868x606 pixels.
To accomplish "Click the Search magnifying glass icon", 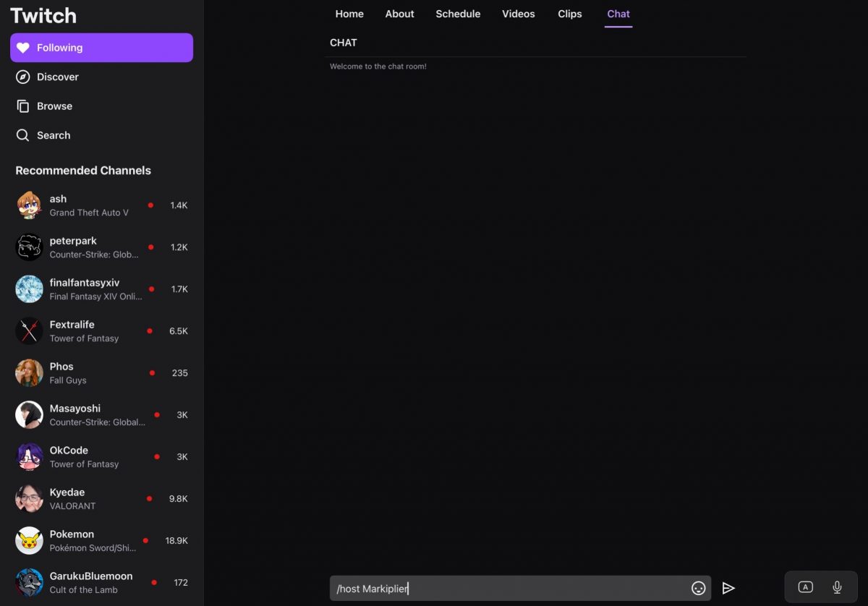I will tap(23, 135).
